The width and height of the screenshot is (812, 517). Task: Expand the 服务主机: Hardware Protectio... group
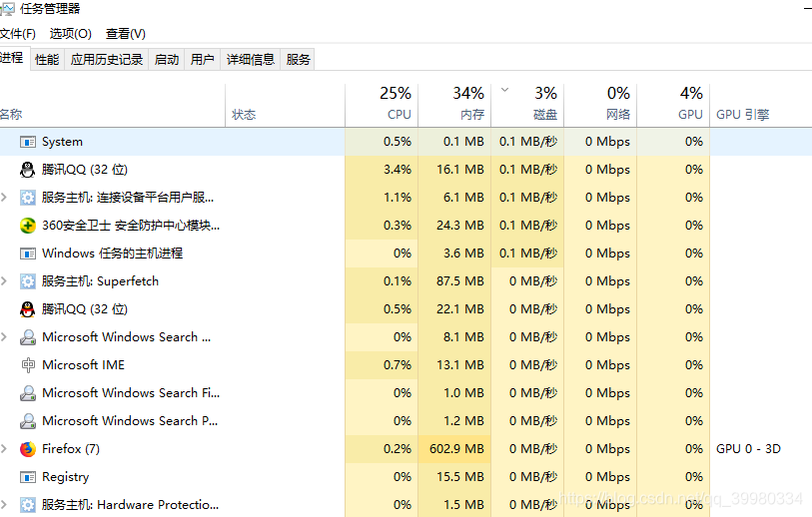pos(4,505)
